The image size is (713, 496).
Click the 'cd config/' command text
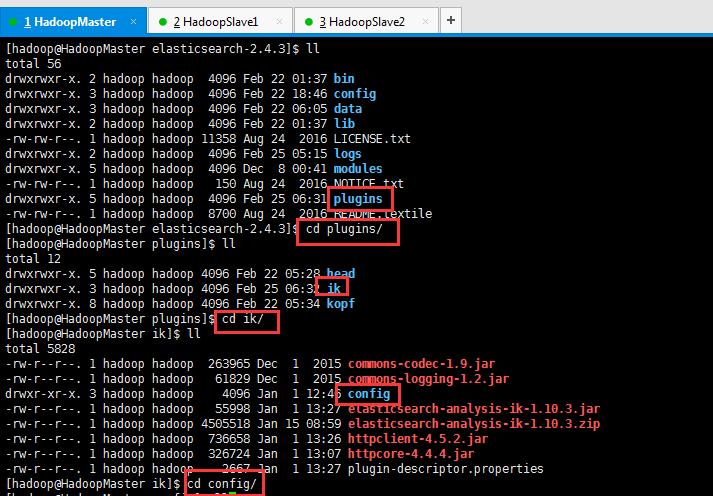pos(222,484)
